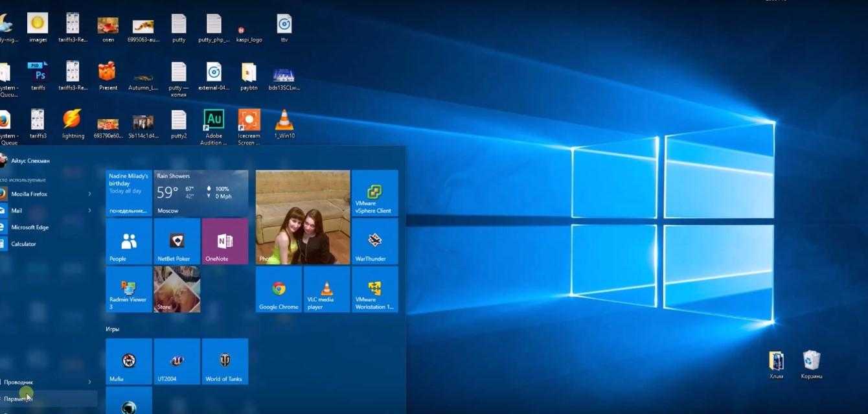868x414 pixels.
Task: Open Microsoft Edge from the list
Action: (x=30, y=227)
